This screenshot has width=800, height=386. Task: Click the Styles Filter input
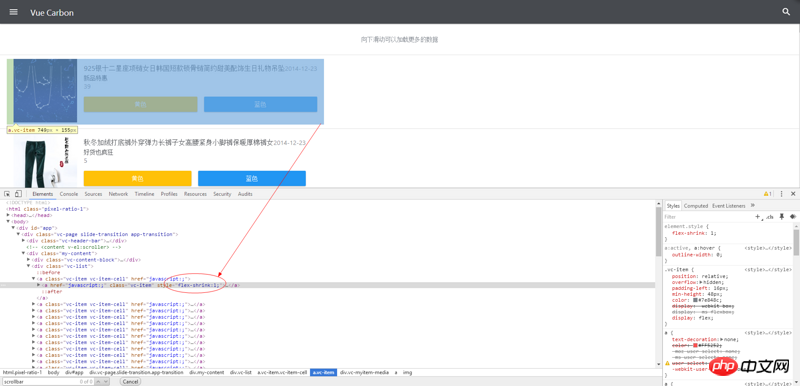click(x=708, y=217)
